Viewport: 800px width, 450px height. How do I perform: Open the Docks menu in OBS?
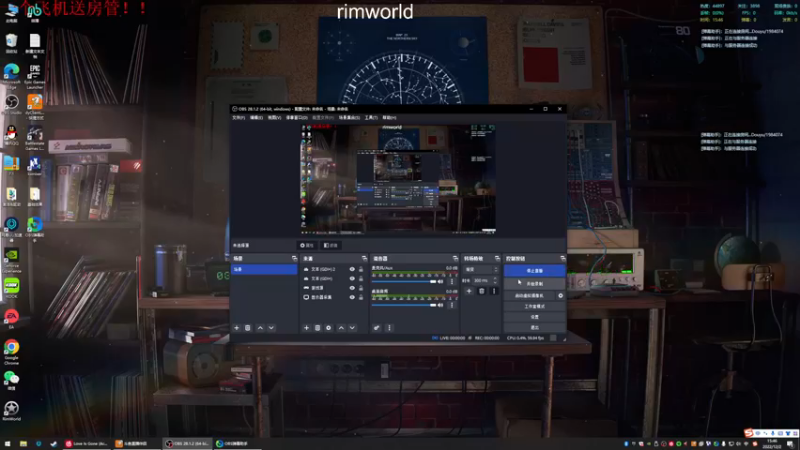(x=296, y=117)
